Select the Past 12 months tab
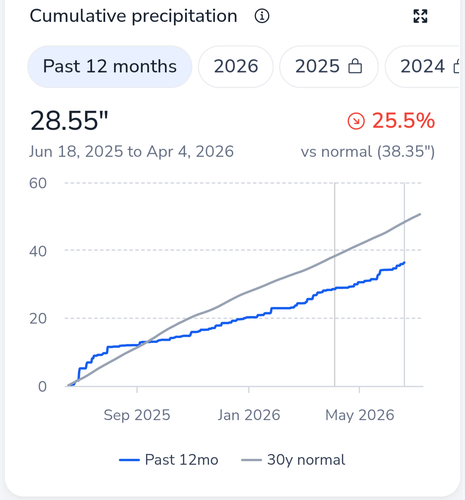The height and width of the screenshot is (500, 465). [110, 66]
